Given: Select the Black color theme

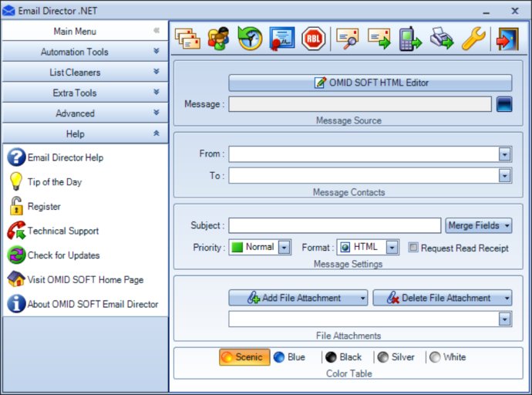Looking at the screenshot, I should coord(343,357).
